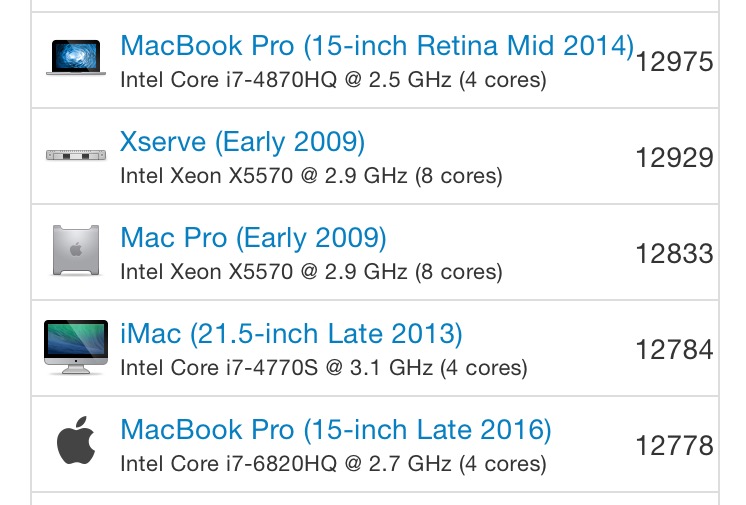Select Mac Pro's Intel Xeon X5570 description

pyautogui.click(x=311, y=272)
